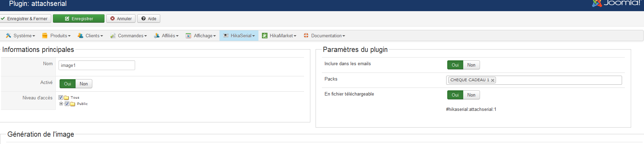Set Inclure dans les emails to Non
Viewport: 644px width, 144px height.
pyautogui.click(x=471, y=65)
